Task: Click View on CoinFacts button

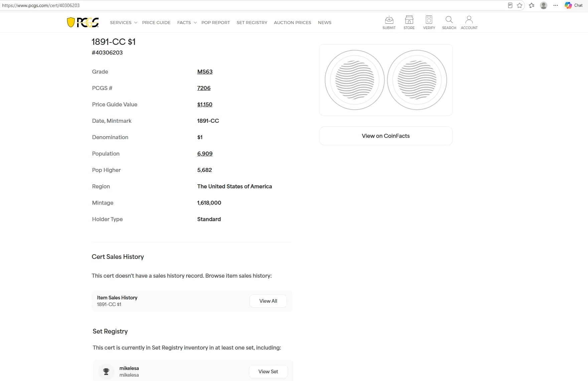Action: pyautogui.click(x=386, y=136)
